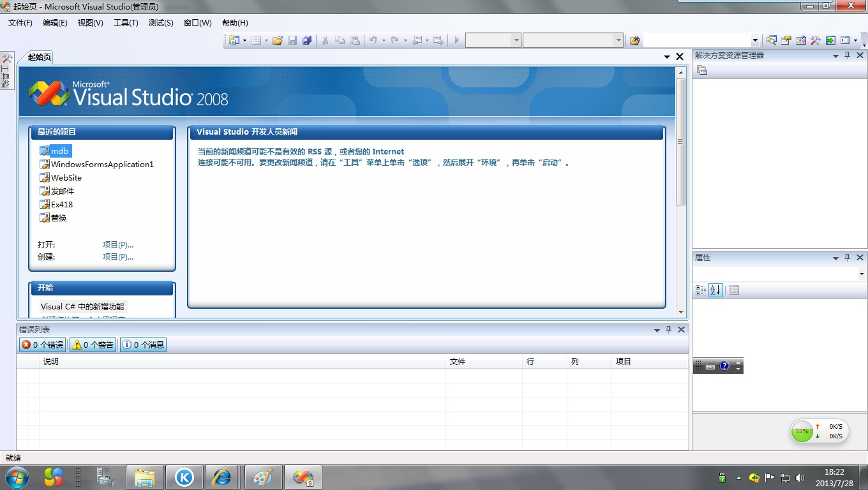Open the 帮助(H) menu

click(x=235, y=23)
